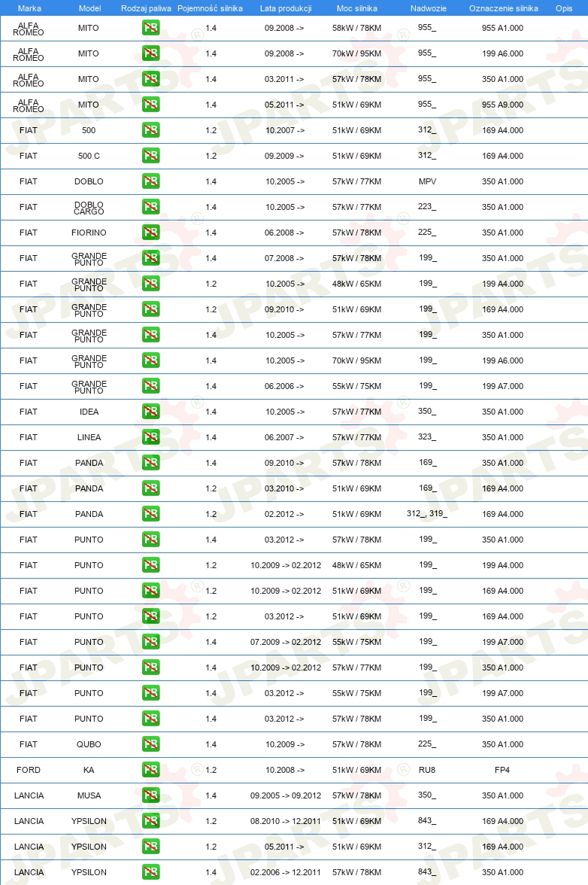Click body code RU8
This screenshot has width=588, height=885.
(427, 770)
